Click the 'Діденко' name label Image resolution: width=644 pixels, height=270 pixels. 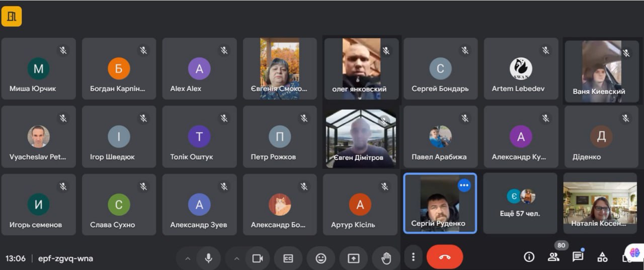(x=586, y=157)
